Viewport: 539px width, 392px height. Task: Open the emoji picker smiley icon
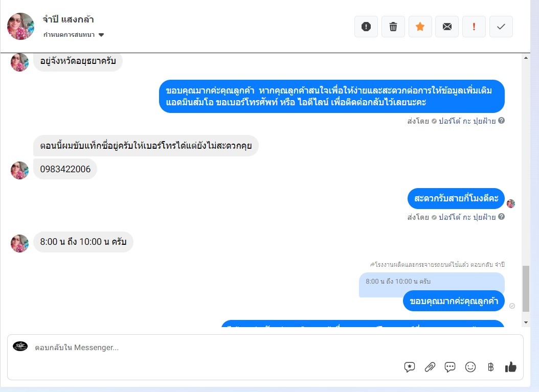tap(470, 367)
